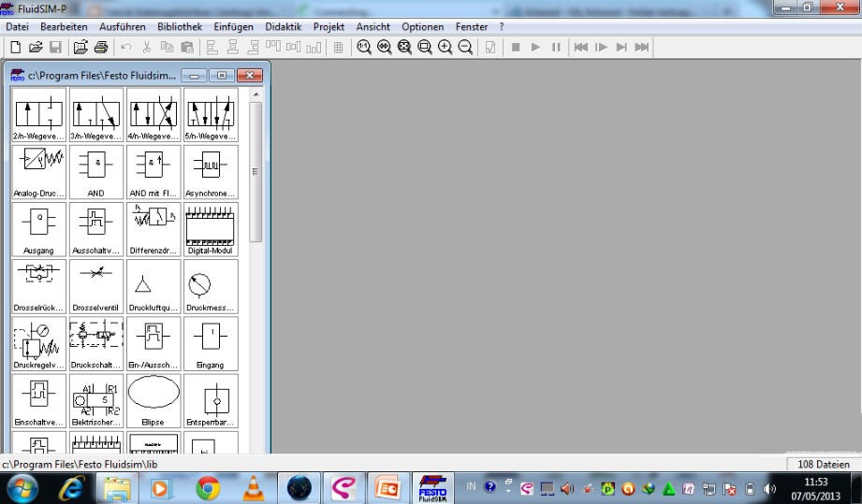The image size is (862, 504).
Task: Open the Optionen menu
Action: (423, 26)
